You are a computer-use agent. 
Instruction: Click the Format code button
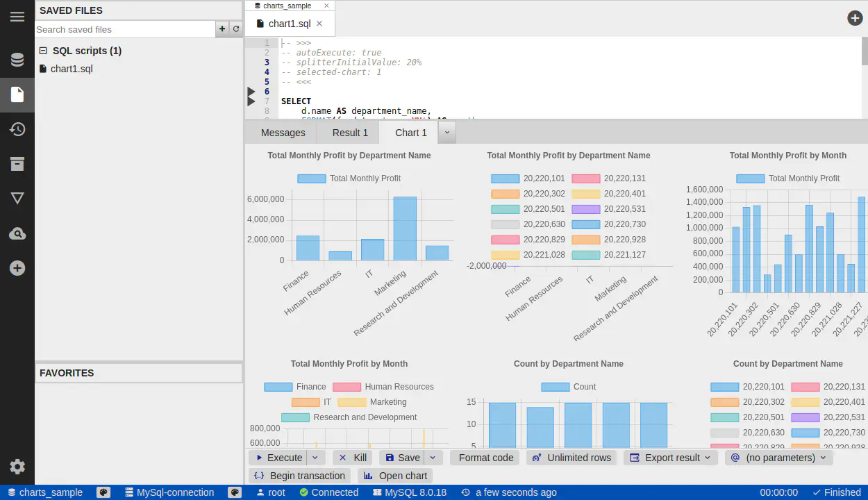click(485, 458)
